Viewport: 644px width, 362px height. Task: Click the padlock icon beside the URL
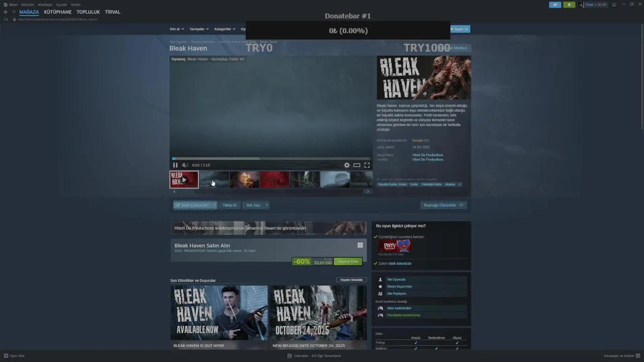coord(14,19)
